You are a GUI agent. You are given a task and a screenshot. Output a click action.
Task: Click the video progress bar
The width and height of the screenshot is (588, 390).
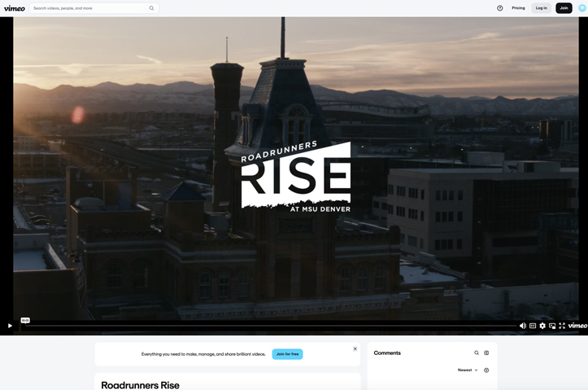click(x=270, y=326)
